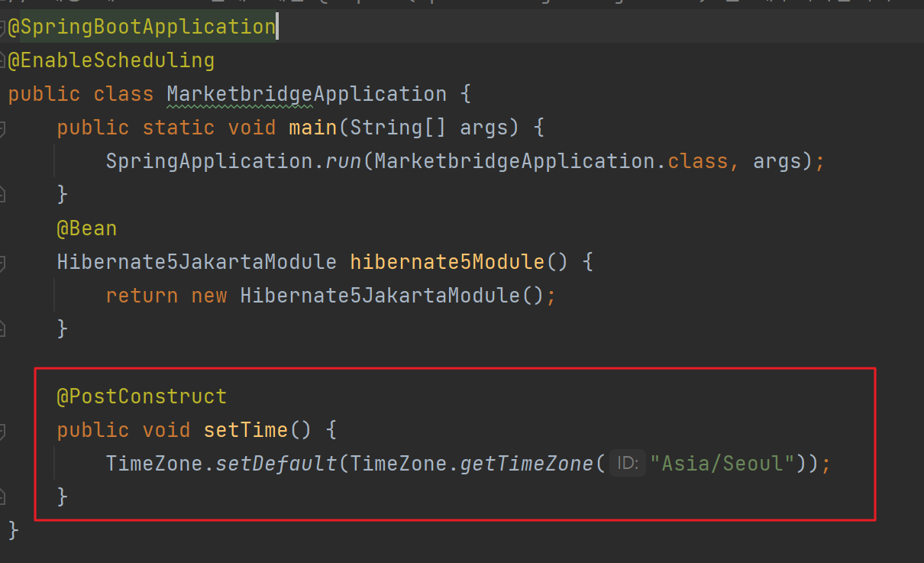Screen dimensions: 924x563
Task: Click the getTimeZone method call
Action: [x=526, y=464]
